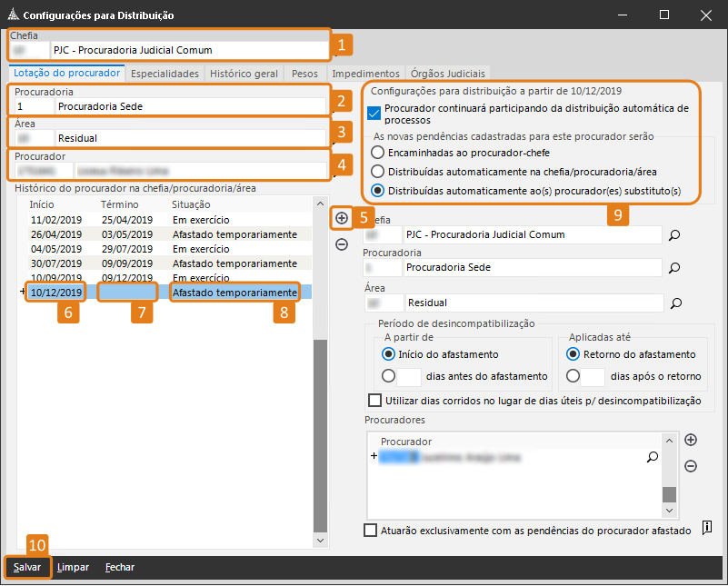Image resolution: width=728 pixels, height=586 pixels.
Task: Choose Distribuídas automaticamente na chefia/procuradoria/área
Action: click(378, 172)
